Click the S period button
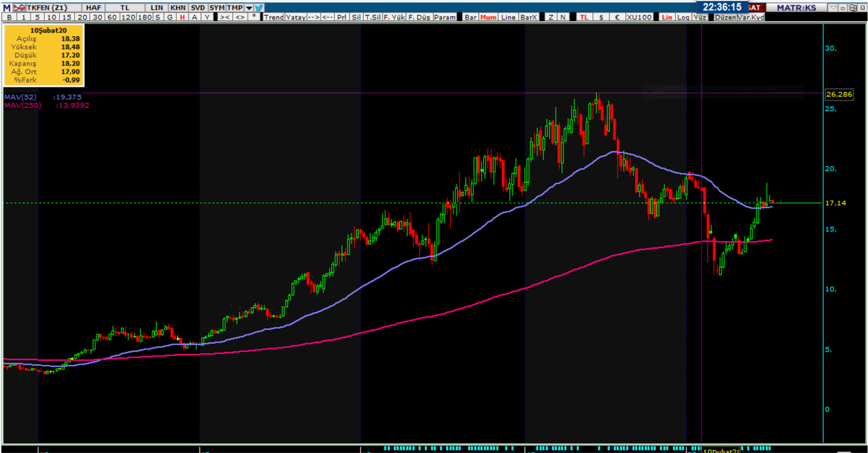Screen dimensions: 868x453 tap(157, 17)
